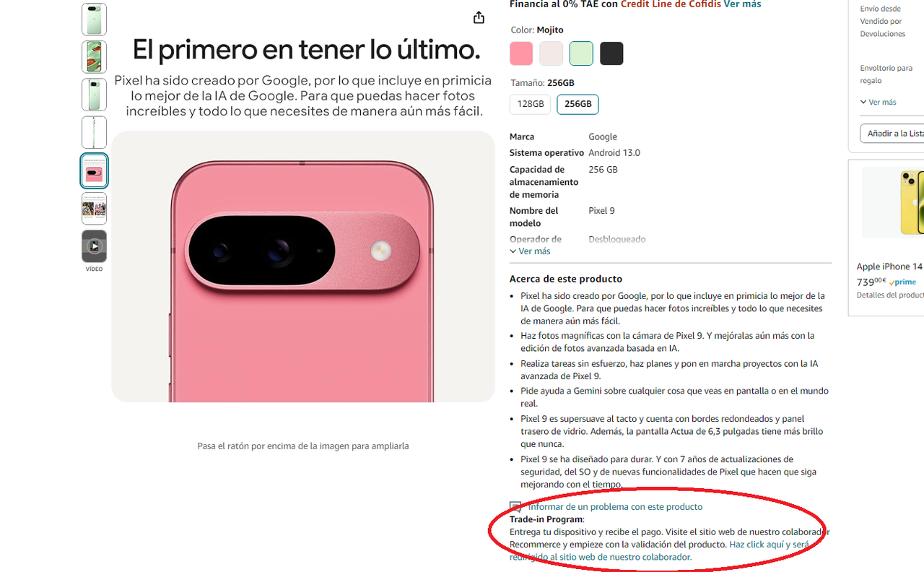Expand Ver más under product specifications
The height and width of the screenshot is (572, 924).
click(530, 251)
